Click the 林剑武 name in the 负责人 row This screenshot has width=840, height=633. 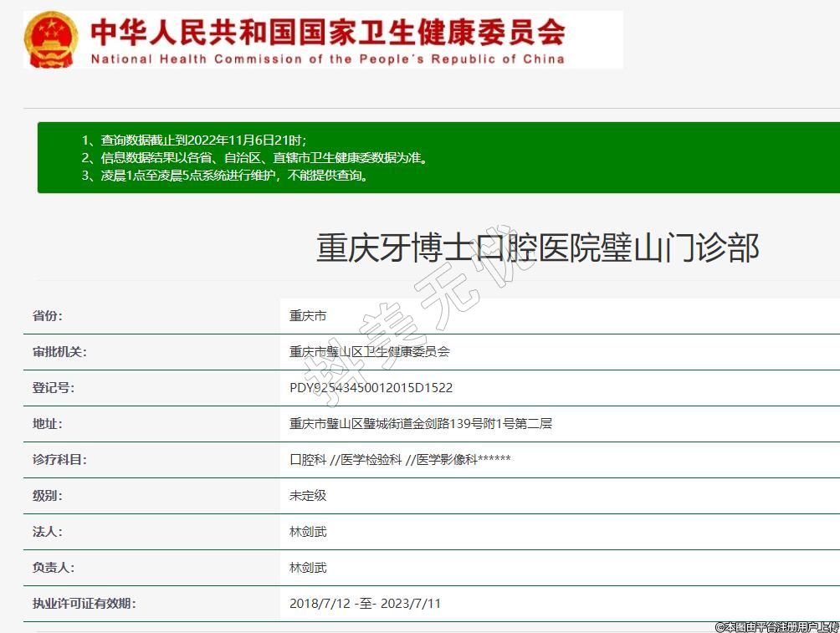coord(308,568)
